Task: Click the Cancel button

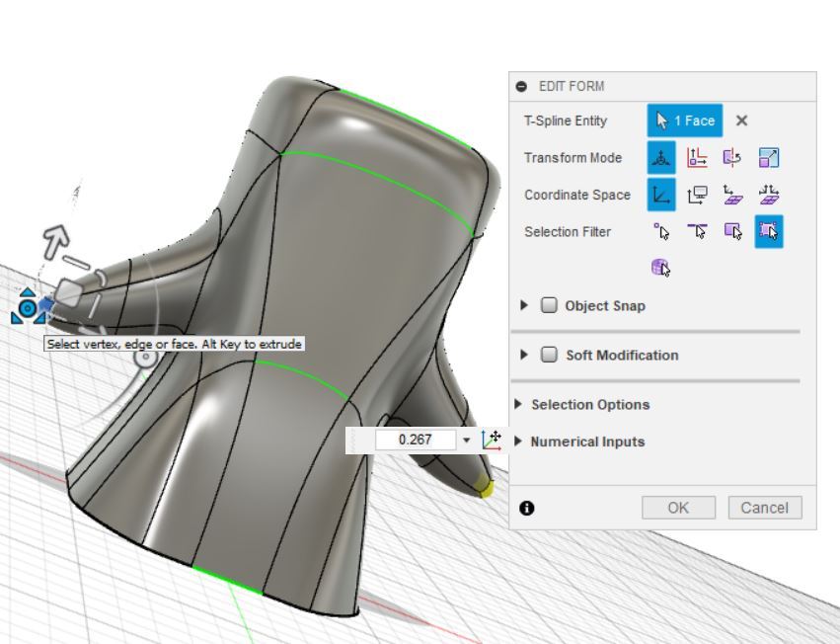Action: pos(764,508)
